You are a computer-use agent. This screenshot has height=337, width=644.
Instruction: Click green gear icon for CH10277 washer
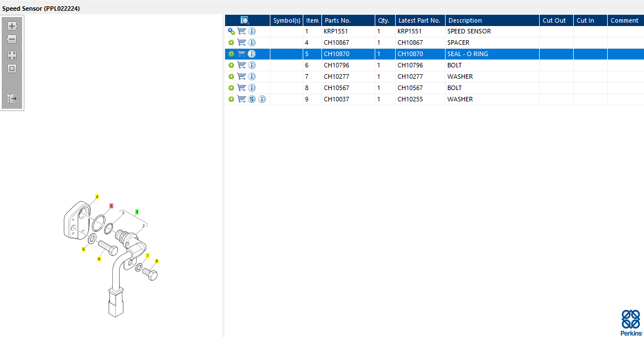click(x=231, y=77)
